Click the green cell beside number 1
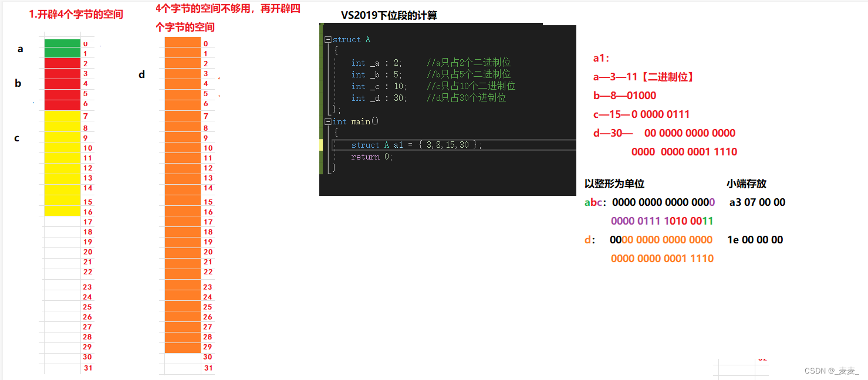This screenshot has height=380, width=868. [x=62, y=53]
